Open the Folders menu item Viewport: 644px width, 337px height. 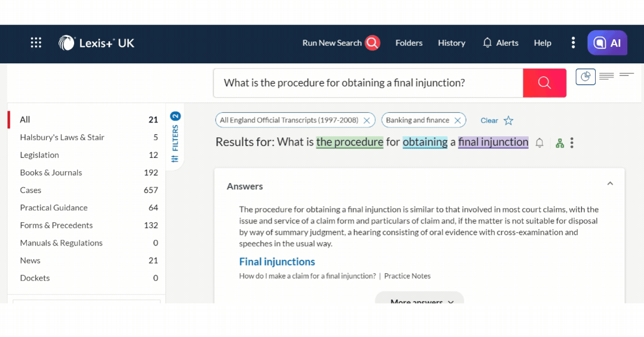[x=409, y=43]
